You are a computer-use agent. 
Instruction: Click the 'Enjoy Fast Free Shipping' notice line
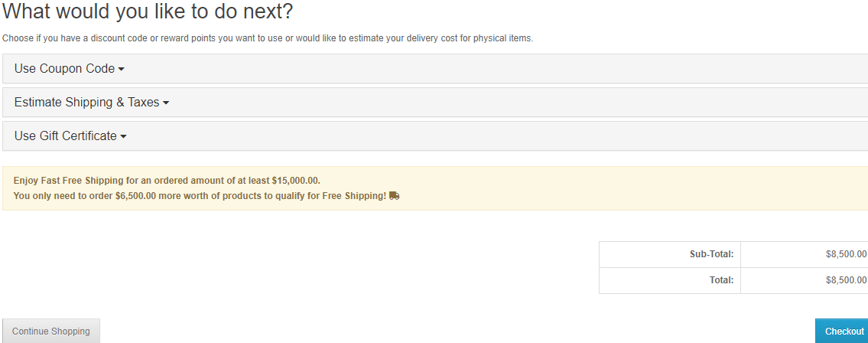pos(167,181)
